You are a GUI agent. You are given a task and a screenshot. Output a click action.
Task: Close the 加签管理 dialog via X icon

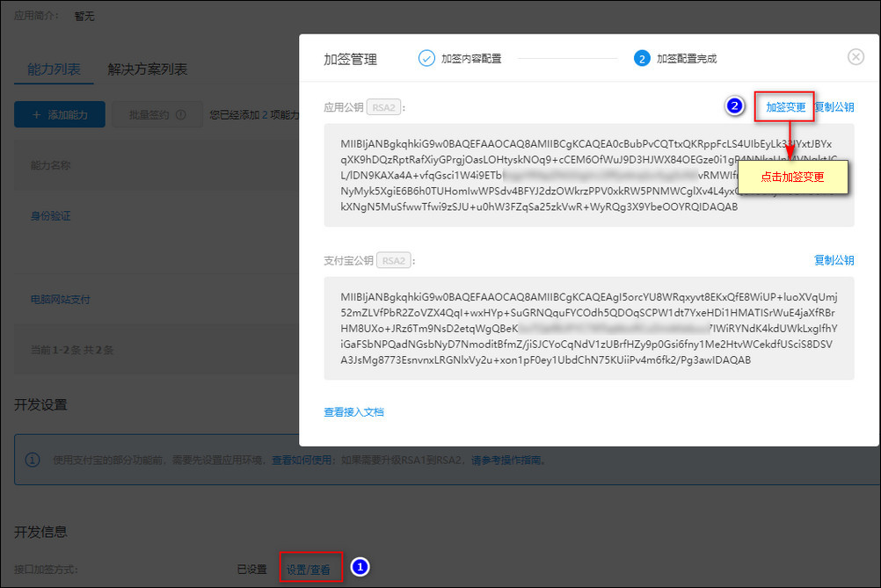(856, 56)
